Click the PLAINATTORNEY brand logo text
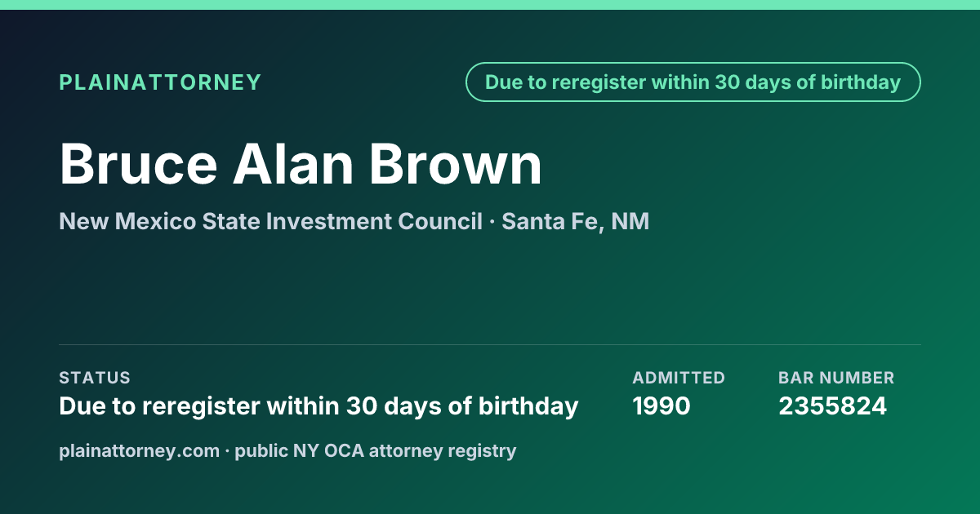Screen dimensions: 980x514 [x=160, y=82]
